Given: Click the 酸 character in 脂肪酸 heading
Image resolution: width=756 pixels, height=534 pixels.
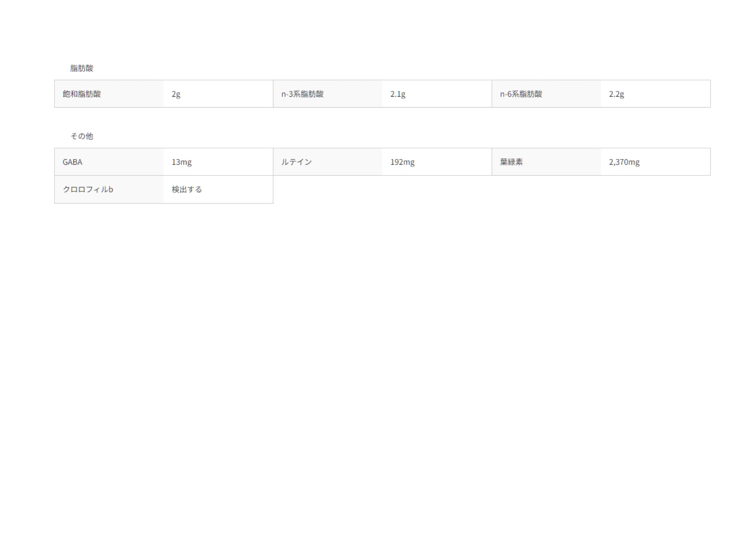Looking at the screenshot, I should 90,68.
